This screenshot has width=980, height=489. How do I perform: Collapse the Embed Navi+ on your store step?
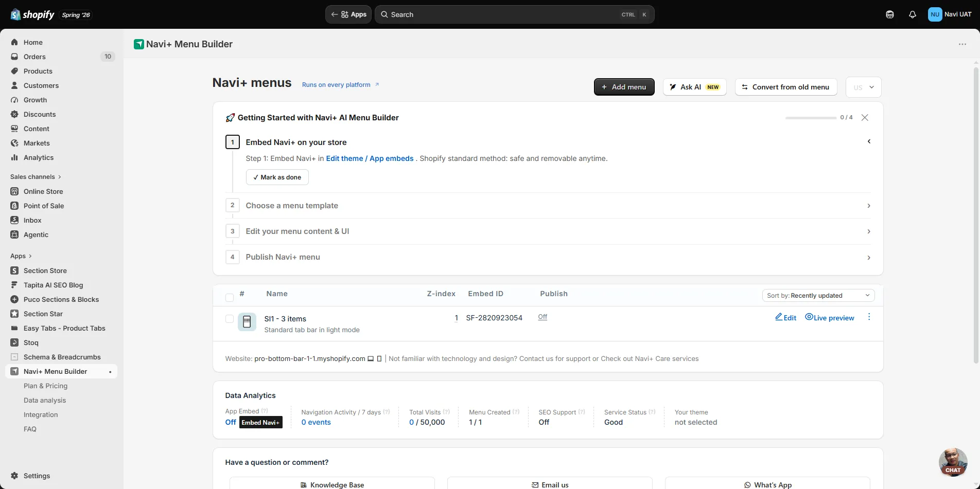click(x=869, y=141)
